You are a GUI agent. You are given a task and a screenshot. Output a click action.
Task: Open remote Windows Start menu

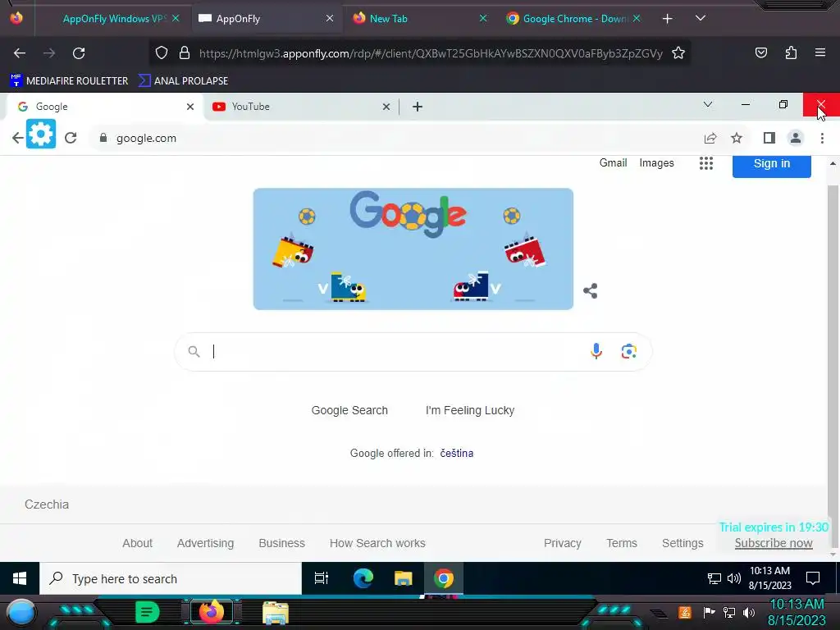20,578
